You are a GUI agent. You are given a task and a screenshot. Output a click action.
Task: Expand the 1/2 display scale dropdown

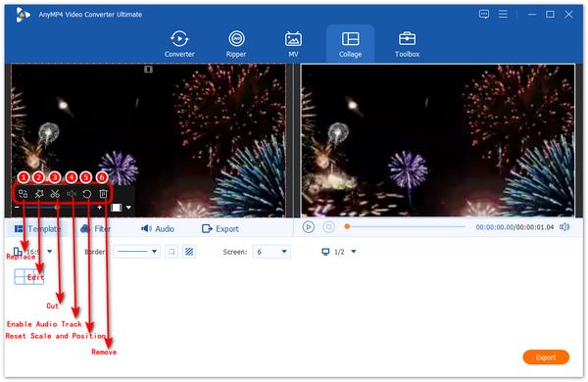(x=354, y=252)
